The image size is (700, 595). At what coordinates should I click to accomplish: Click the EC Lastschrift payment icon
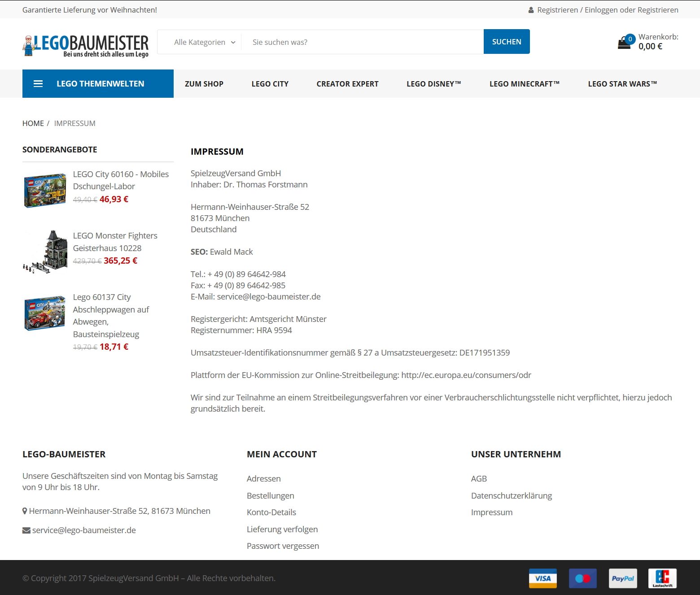pos(663,578)
